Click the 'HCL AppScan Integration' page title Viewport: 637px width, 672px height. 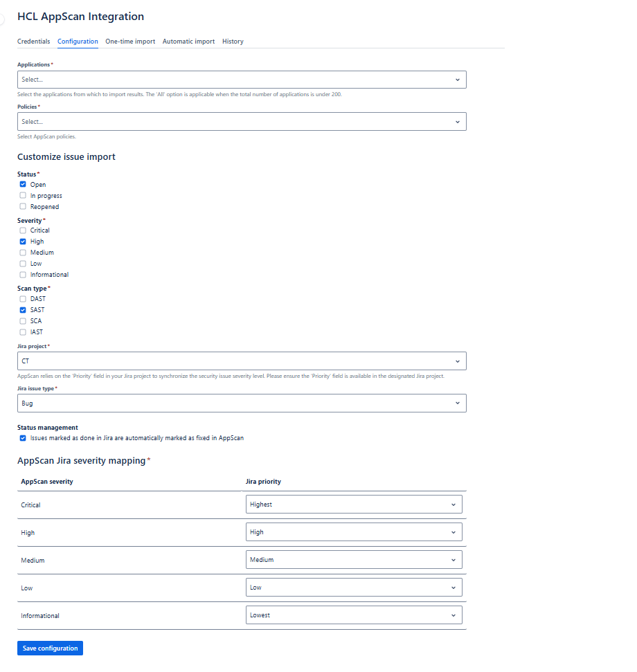pyautogui.click(x=80, y=17)
